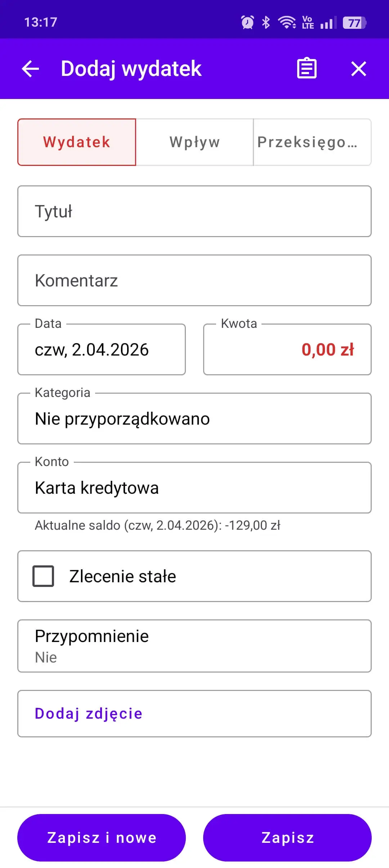Tap the back arrow icon

click(x=31, y=69)
